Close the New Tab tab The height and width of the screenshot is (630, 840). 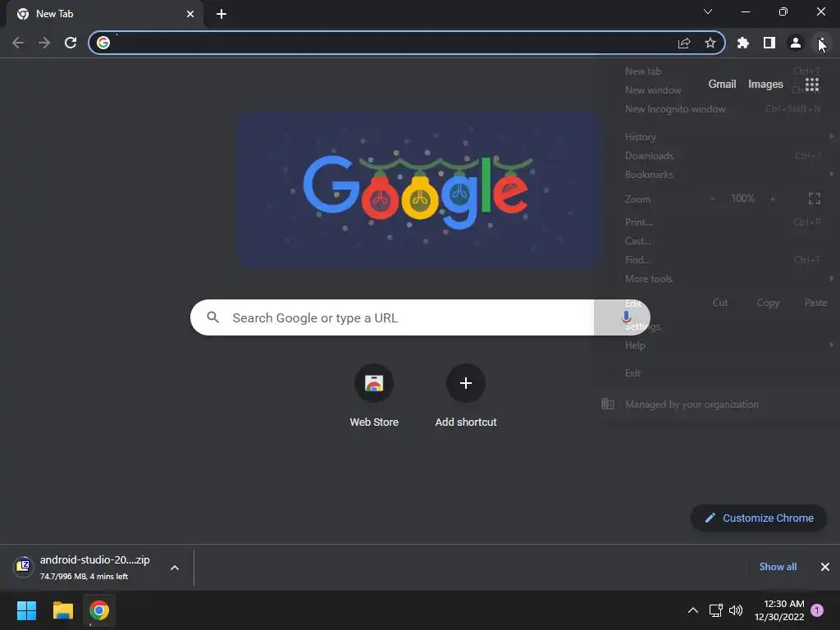[x=190, y=14]
